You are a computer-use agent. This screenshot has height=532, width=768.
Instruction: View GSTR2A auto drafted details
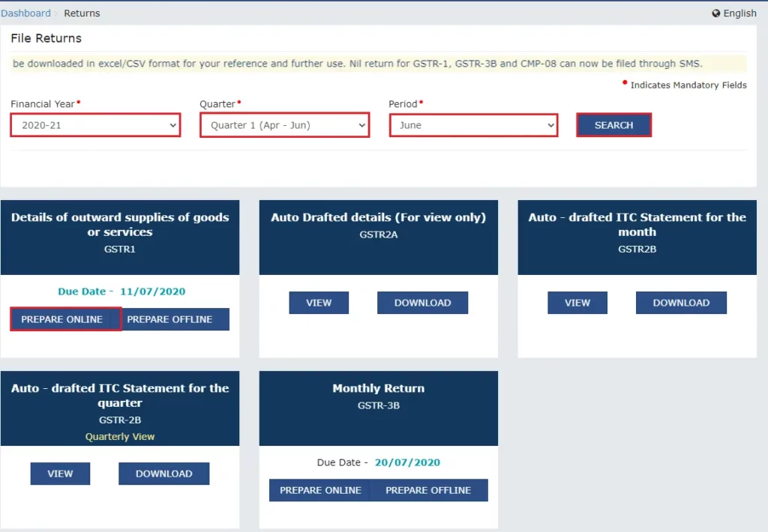click(x=319, y=303)
